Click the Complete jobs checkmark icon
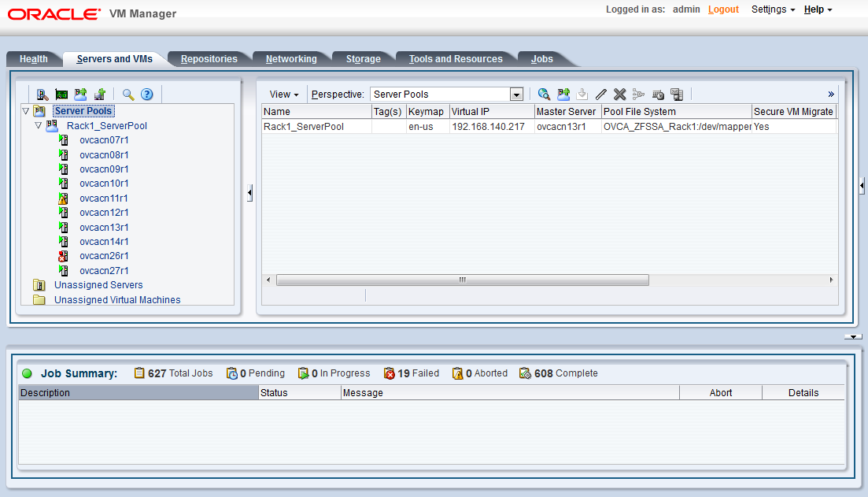Viewport: 868px width, 497px height. click(x=526, y=373)
